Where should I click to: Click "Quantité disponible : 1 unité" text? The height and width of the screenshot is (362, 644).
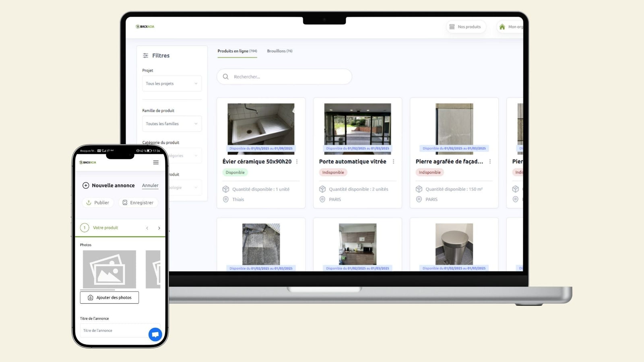tap(261, 189)
